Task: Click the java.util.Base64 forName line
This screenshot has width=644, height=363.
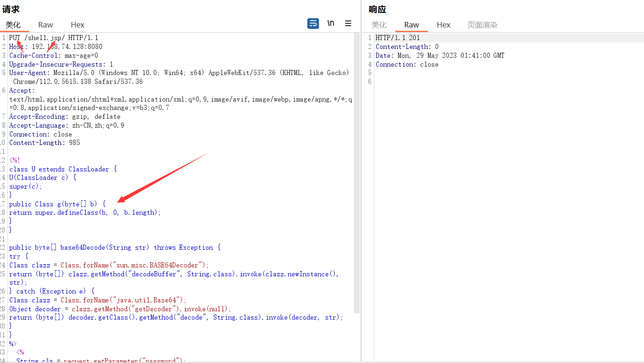Action: click(98, 300)
